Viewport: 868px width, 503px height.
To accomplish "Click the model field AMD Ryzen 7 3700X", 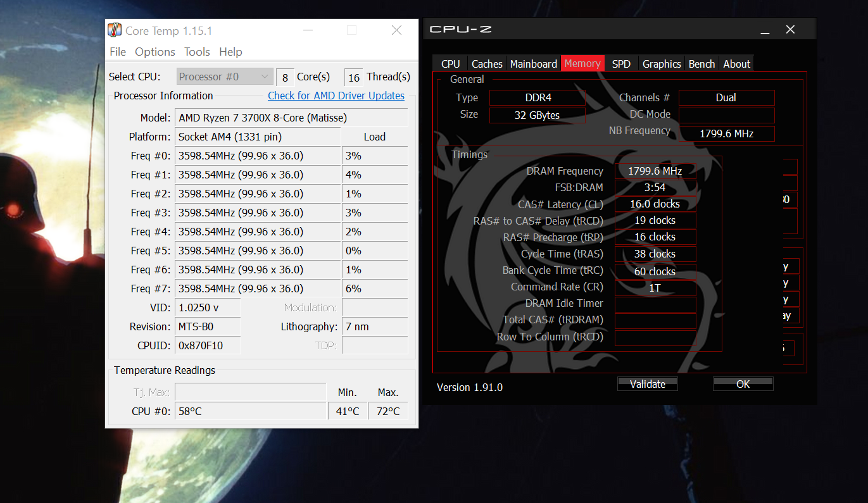I will [291, 118].
